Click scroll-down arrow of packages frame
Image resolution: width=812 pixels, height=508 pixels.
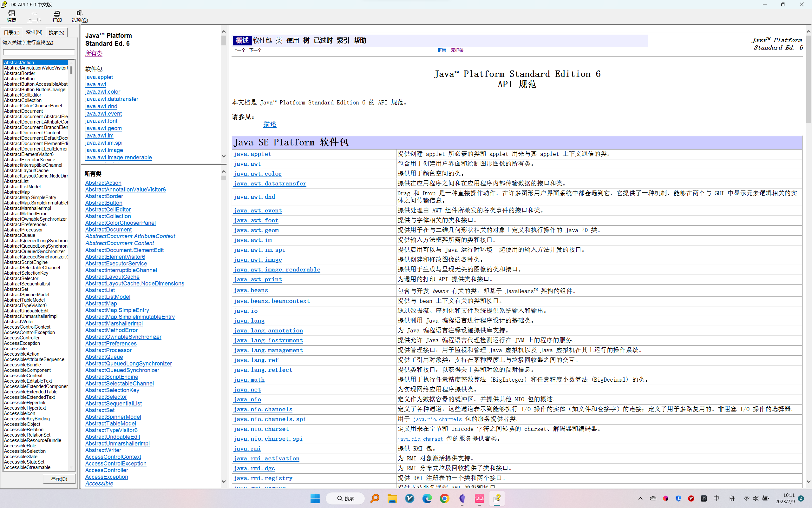224,156
